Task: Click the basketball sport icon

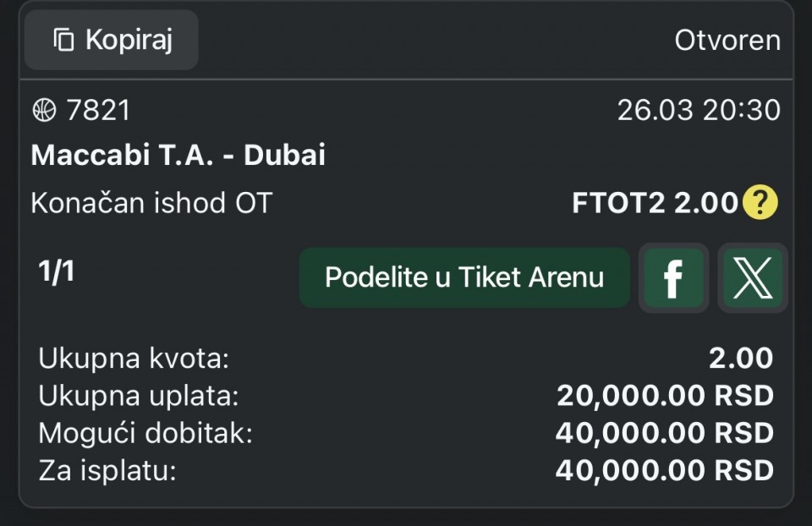Action: click(x=43, y=110)
